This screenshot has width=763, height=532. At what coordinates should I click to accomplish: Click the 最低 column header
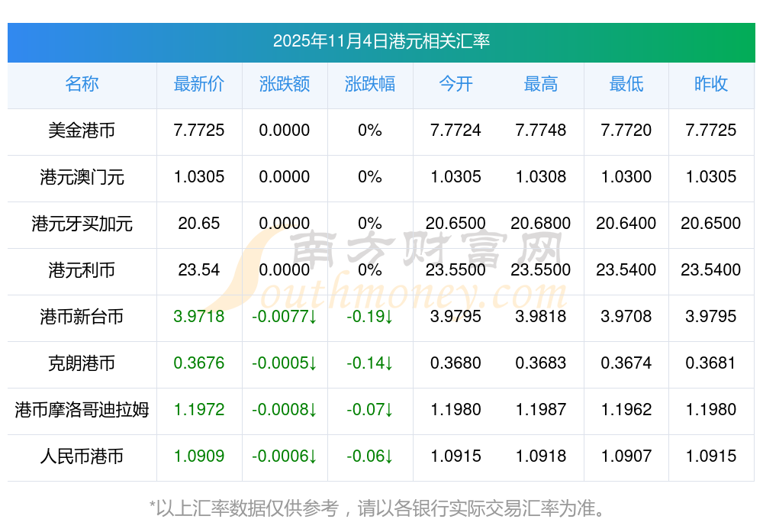(x=626, y=84)
